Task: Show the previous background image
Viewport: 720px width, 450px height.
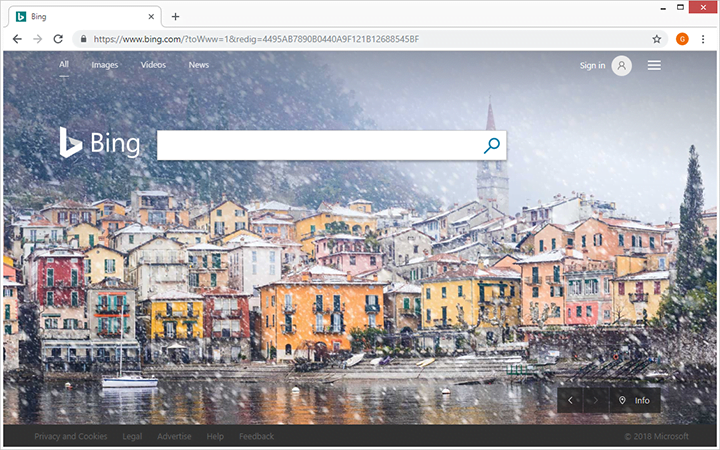Action: pos(570,400)
